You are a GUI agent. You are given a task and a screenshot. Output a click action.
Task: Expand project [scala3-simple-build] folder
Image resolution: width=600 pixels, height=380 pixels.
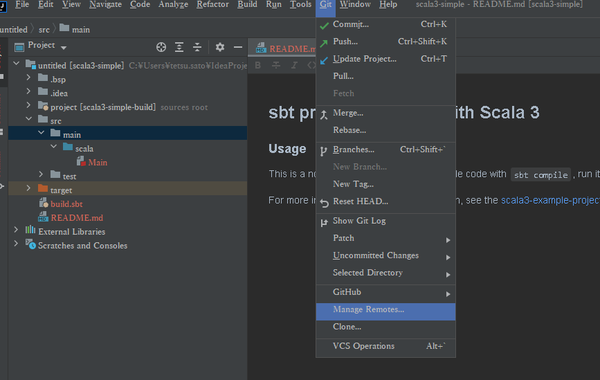[x=28, y=105]
